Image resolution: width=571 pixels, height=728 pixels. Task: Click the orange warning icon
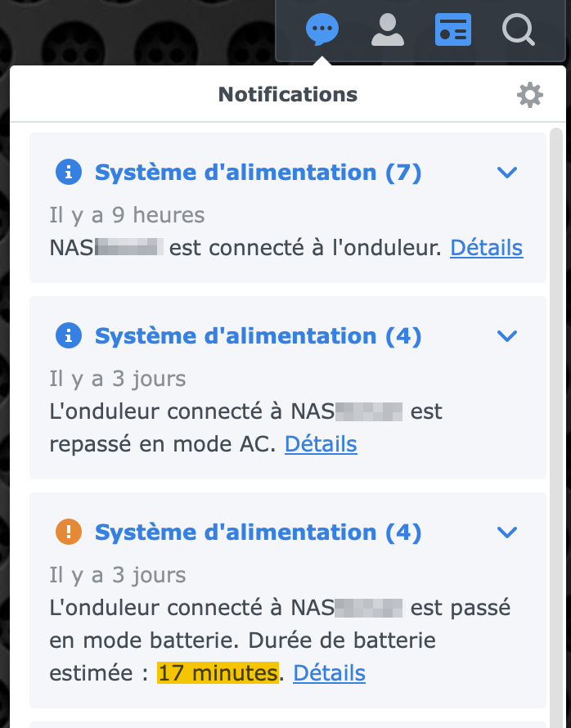[x=69, y=533]
